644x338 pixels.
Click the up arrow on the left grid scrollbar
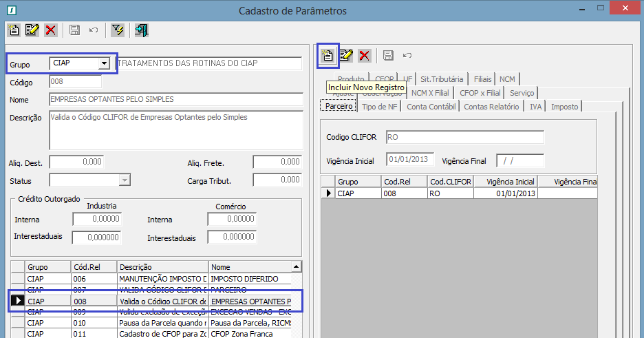(297, 266)
